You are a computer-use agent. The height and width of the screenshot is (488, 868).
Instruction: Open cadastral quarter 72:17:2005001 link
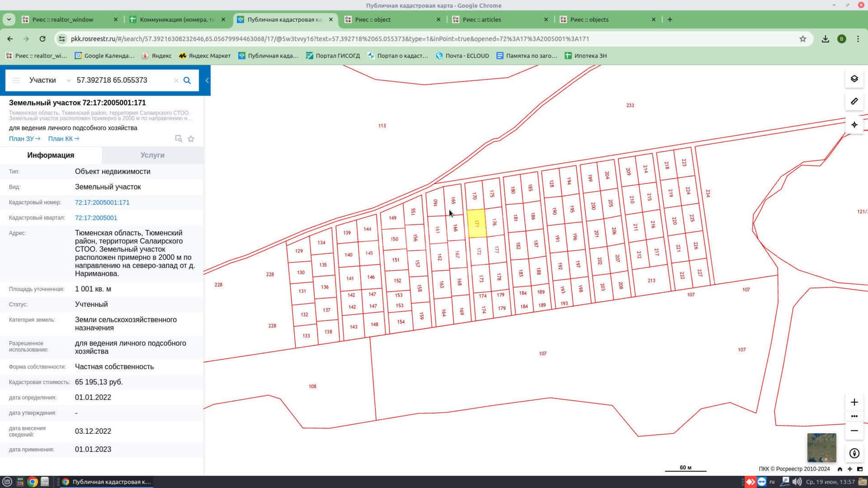[x=96, y=218]
